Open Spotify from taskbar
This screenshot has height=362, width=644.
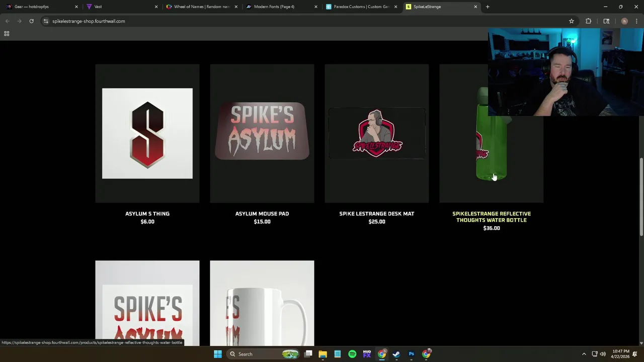[352, 354]
